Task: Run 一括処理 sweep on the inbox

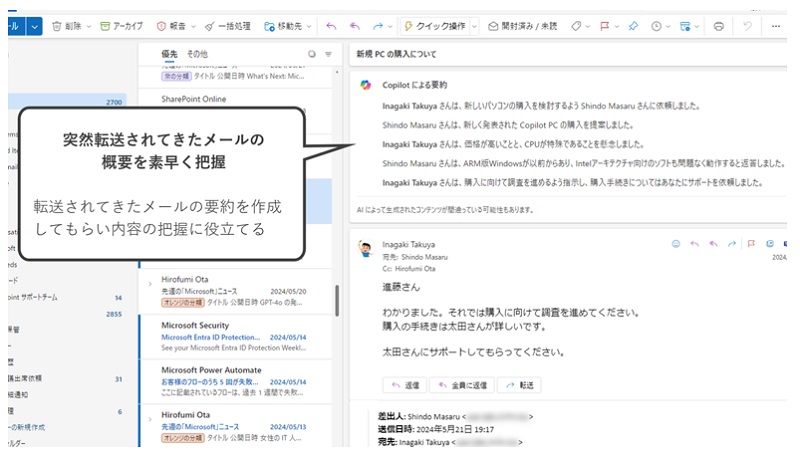Action: coord(228,26)
